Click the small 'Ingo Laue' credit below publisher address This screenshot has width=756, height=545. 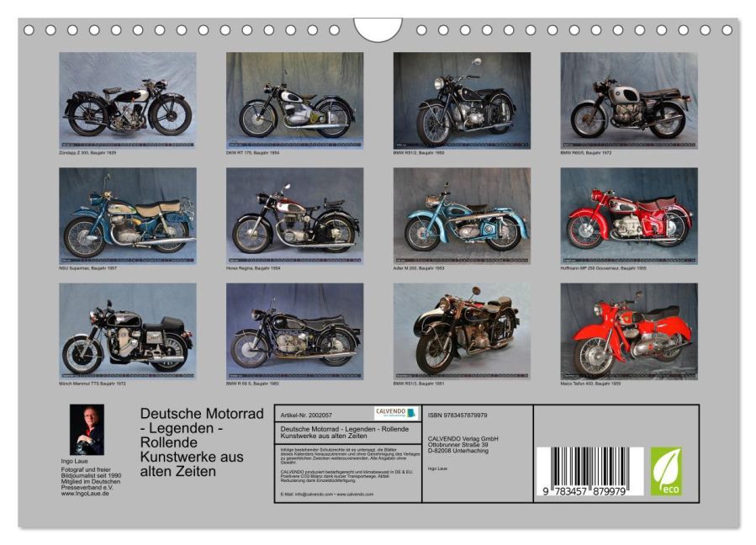pyautogui.click(x=437, y=468)
